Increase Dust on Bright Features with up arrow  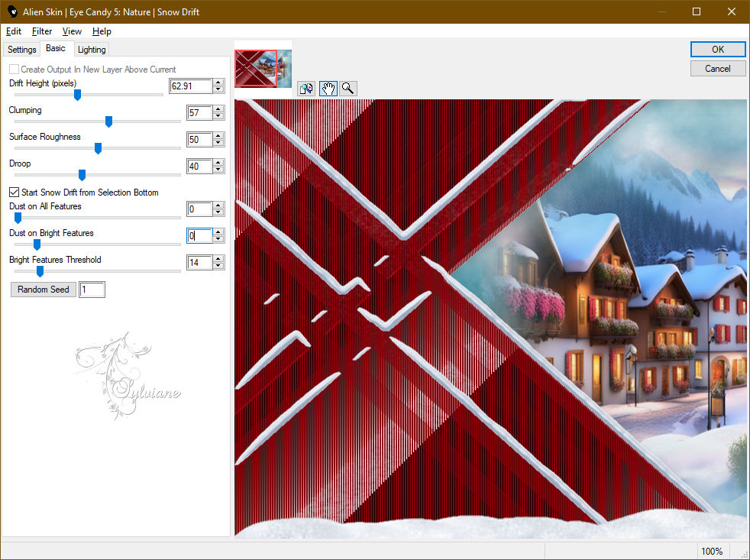click(x=218, y=232)
